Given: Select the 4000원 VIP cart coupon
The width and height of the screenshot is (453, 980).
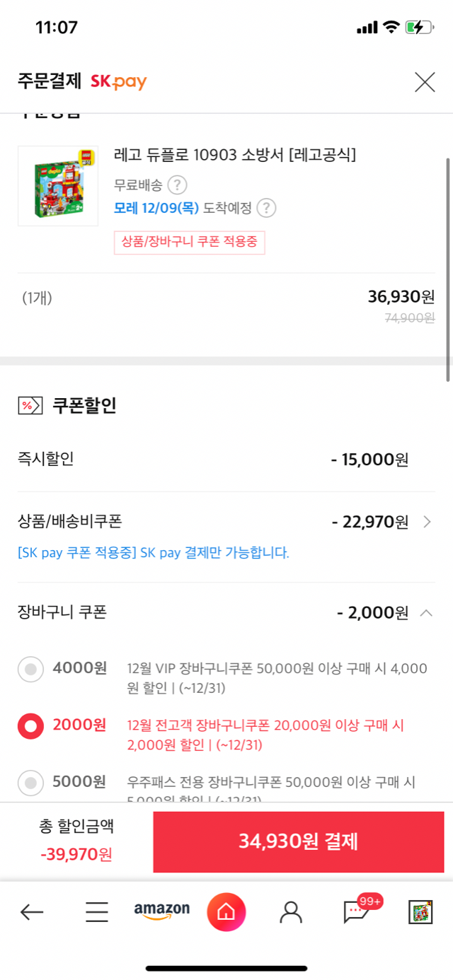Looking at the screenshot, I should (30, 668).
